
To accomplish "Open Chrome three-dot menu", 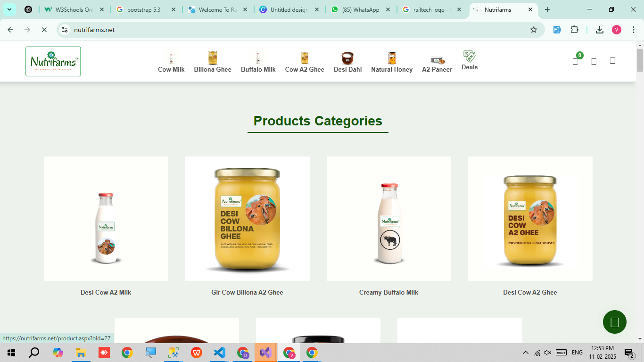I will tap(634, 30).
